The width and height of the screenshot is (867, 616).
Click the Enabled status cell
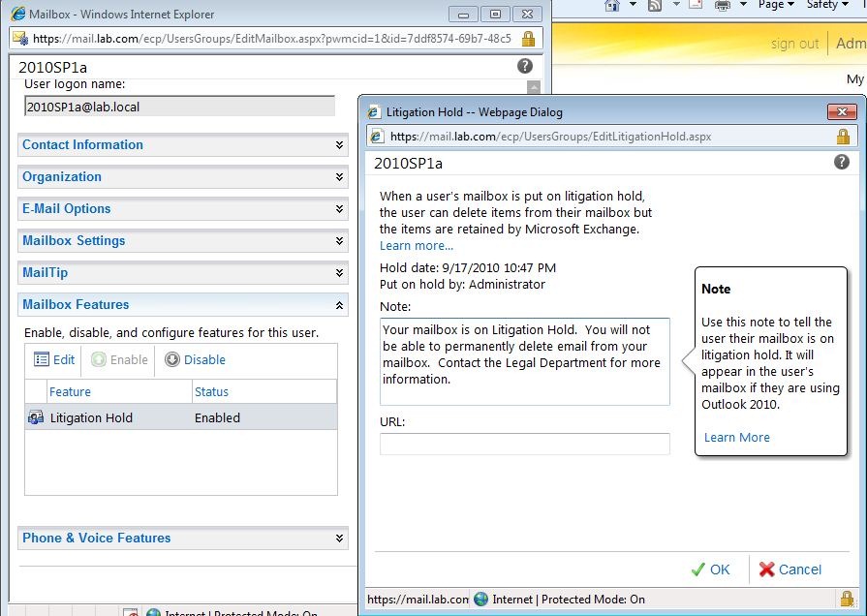(x=217, y=418)
